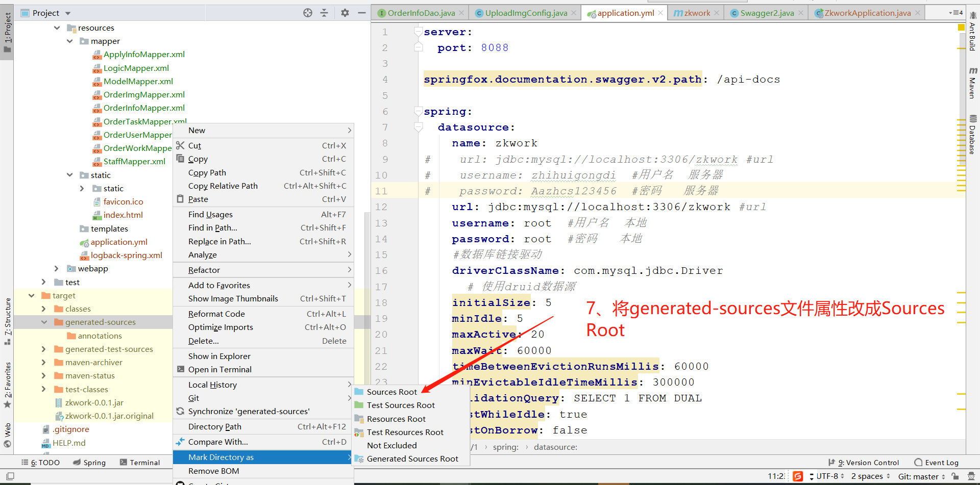Open the Structure tool window
This screenshot has height=485, width=980.
tap(8, 321)
